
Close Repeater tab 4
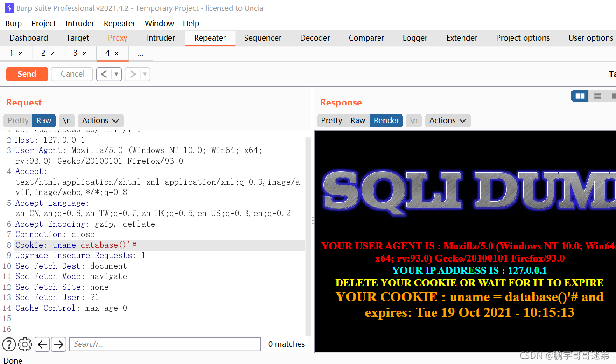click(x=117, y=54)
